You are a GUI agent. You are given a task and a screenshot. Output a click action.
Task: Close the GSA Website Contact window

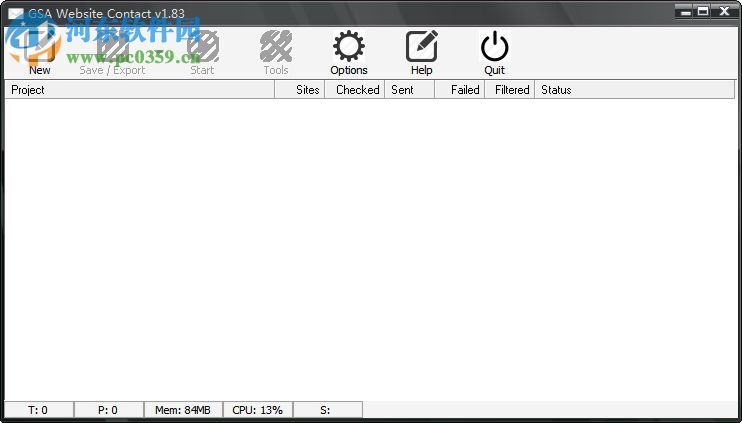coord(724,11)
